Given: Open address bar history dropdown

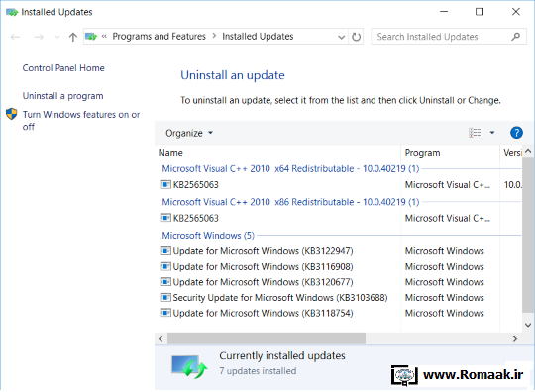Looking at the screenshot, I should [x=341, y=37].
